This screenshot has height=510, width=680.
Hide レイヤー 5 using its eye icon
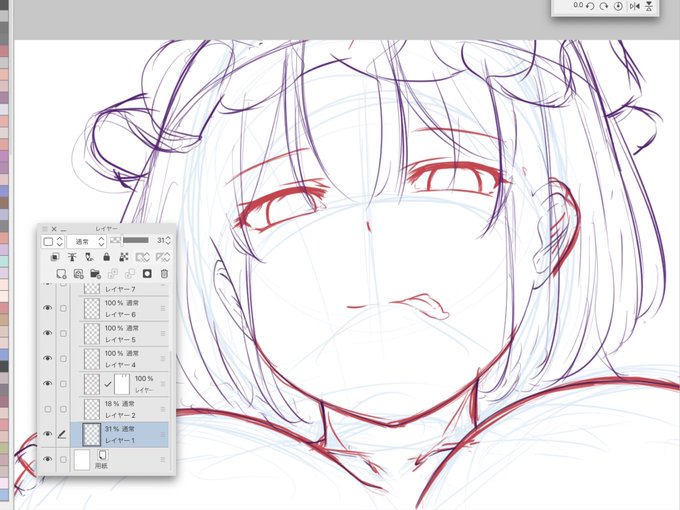tap(47, 333)
